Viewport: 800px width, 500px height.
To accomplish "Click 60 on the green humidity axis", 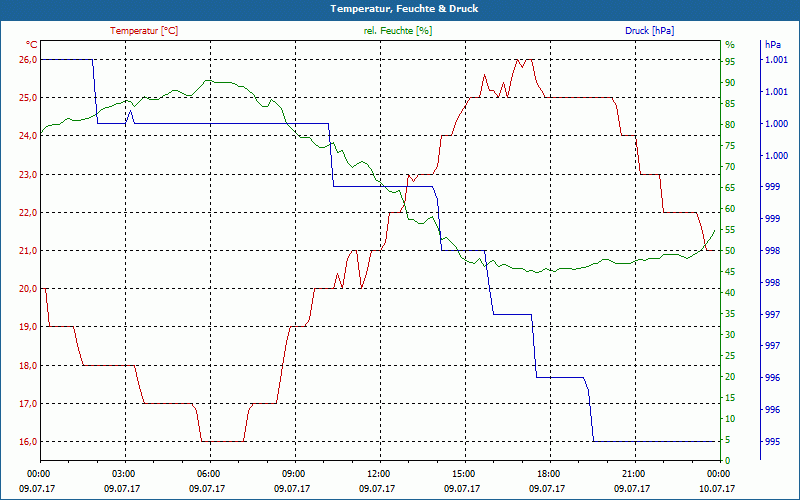I will pyautogui.click(x=730, y=209).
